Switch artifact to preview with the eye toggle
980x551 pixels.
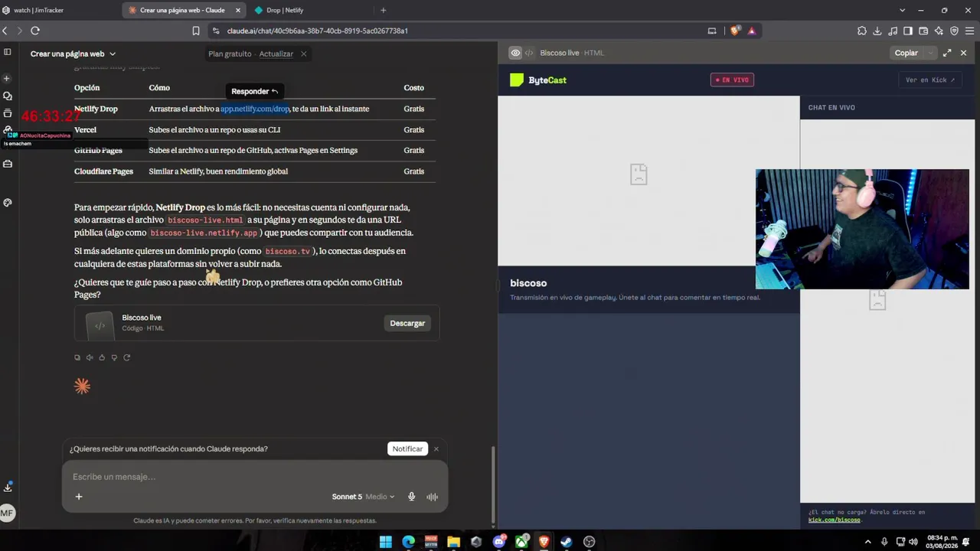coord(515,53)
